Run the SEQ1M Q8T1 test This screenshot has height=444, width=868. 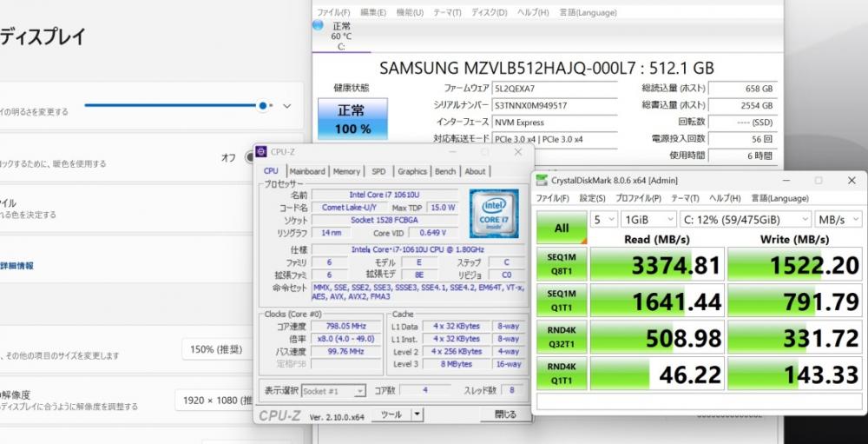(x=562, y=264)
